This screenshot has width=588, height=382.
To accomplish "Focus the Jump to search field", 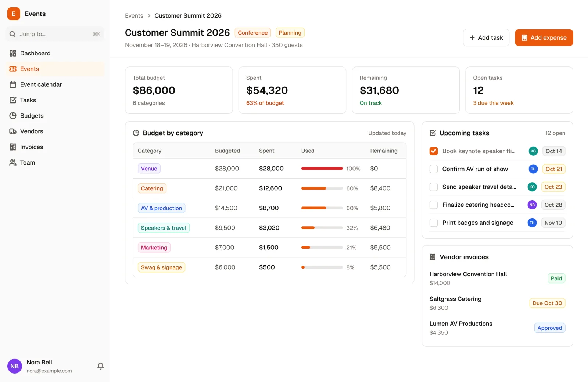I will tap(55, 34).
